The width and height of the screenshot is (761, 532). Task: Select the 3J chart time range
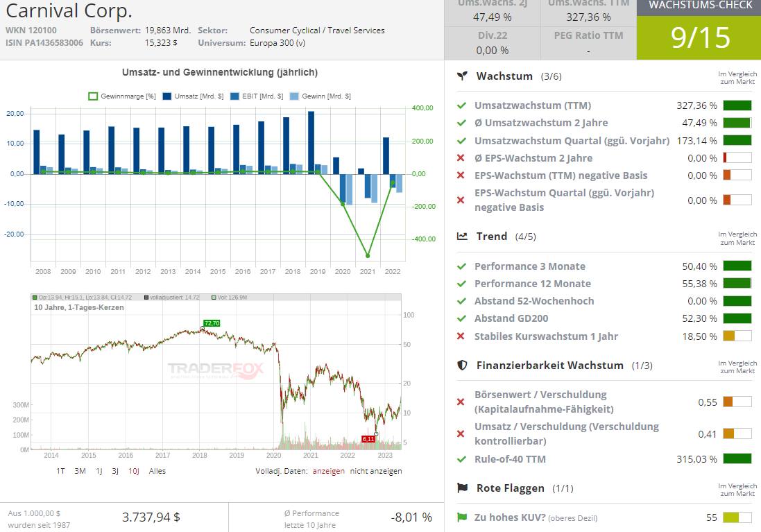tap(115, 471)
